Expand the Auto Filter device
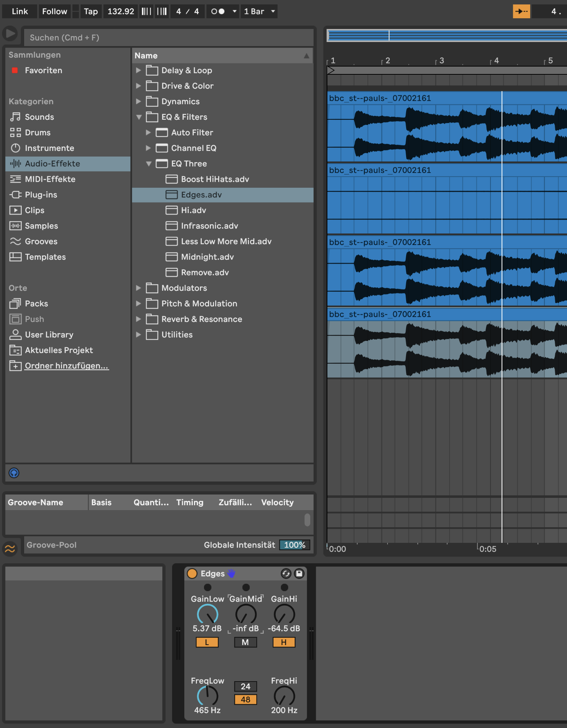This screenshot has height=728, width=567. point(148,132)
